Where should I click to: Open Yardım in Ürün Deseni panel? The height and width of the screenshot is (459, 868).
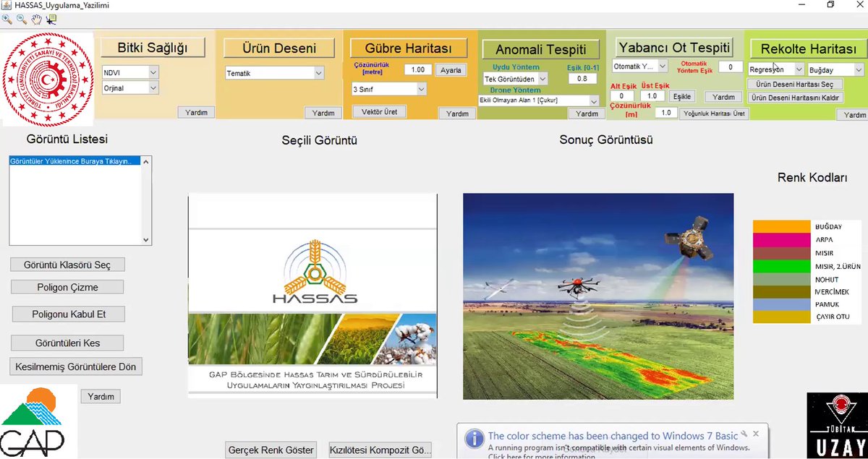323,113
